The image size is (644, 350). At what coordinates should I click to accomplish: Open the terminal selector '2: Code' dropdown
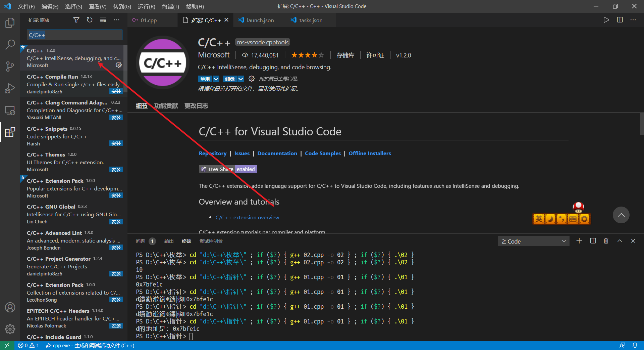pyautogui.click(x=533, y=241)
